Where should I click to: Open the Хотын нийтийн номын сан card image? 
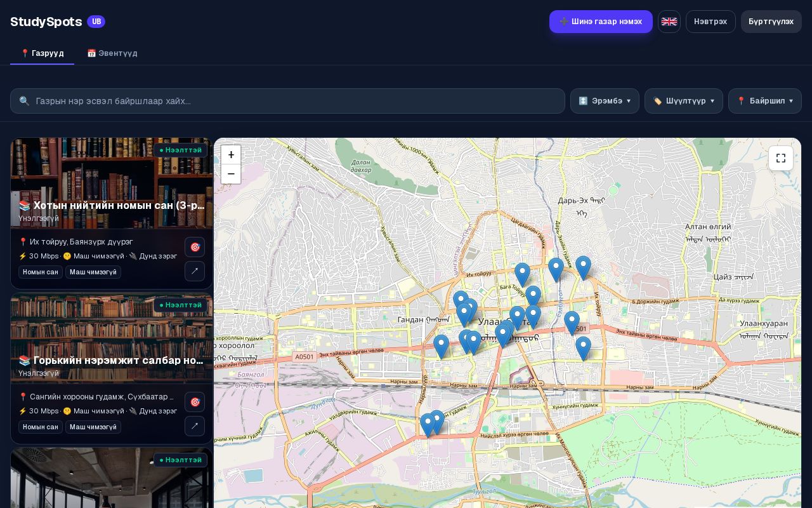(112, 184)
